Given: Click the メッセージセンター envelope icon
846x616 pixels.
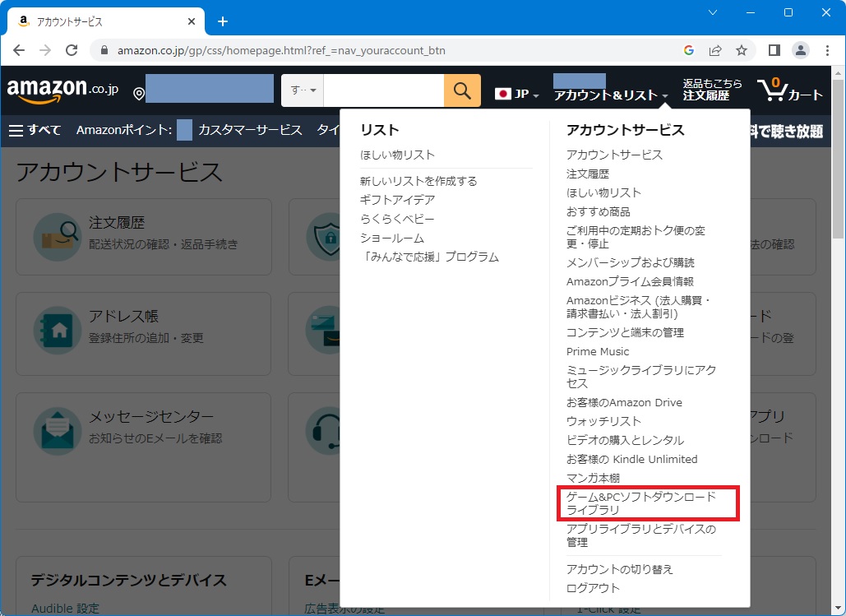Looking at the screenshot, I should (x=58, y=431).
